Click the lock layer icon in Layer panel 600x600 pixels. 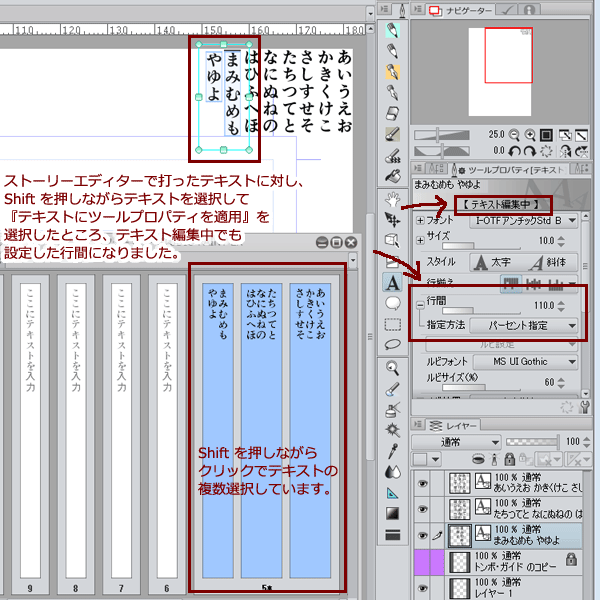click(509, 459)
